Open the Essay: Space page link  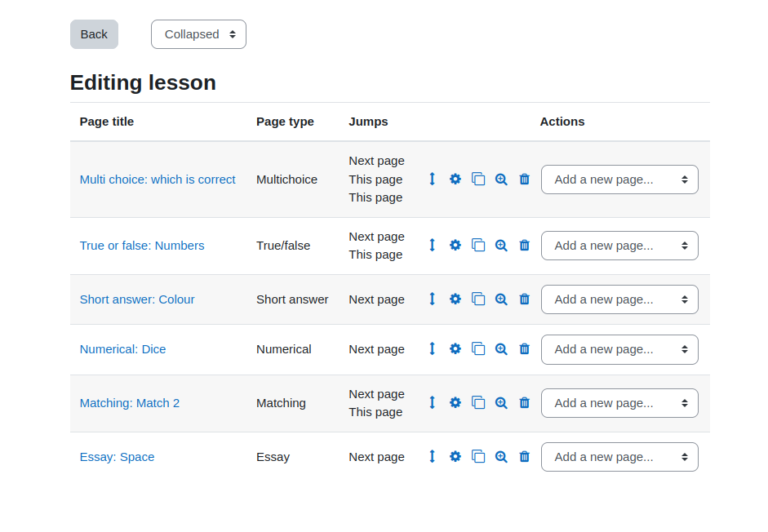[117, 457]
